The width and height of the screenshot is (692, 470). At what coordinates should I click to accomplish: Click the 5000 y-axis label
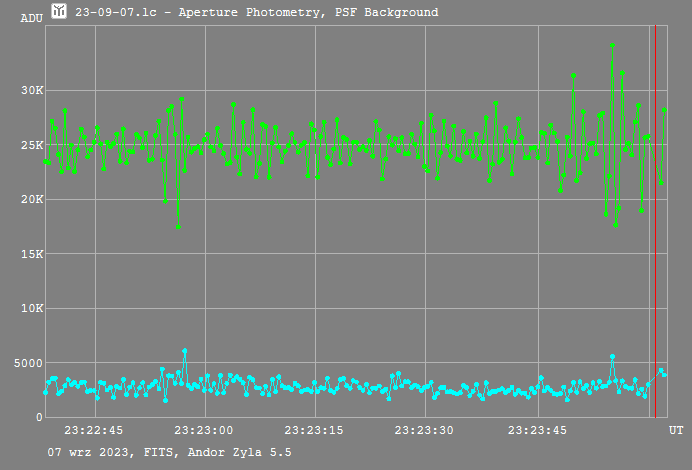point(28,363)
